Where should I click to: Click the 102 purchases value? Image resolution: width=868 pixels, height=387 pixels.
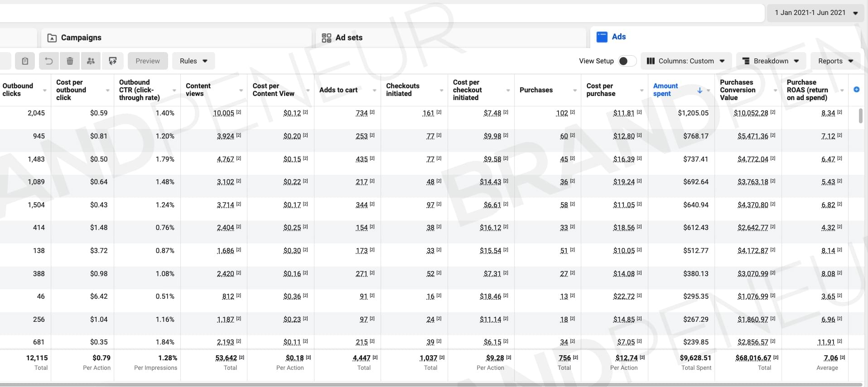click(562, 113)
